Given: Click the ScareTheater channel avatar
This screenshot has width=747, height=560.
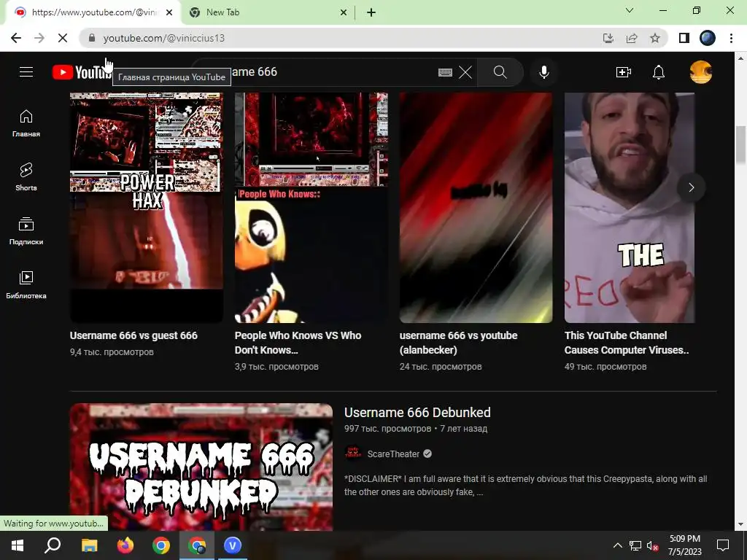Looking at the screenshot, I should click(x=353, y=454).
